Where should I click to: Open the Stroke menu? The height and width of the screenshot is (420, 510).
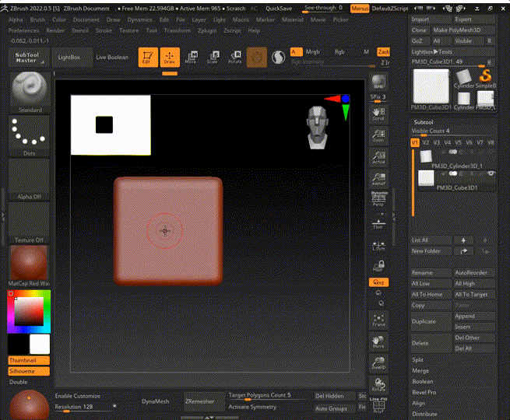[x=104, y=30]
